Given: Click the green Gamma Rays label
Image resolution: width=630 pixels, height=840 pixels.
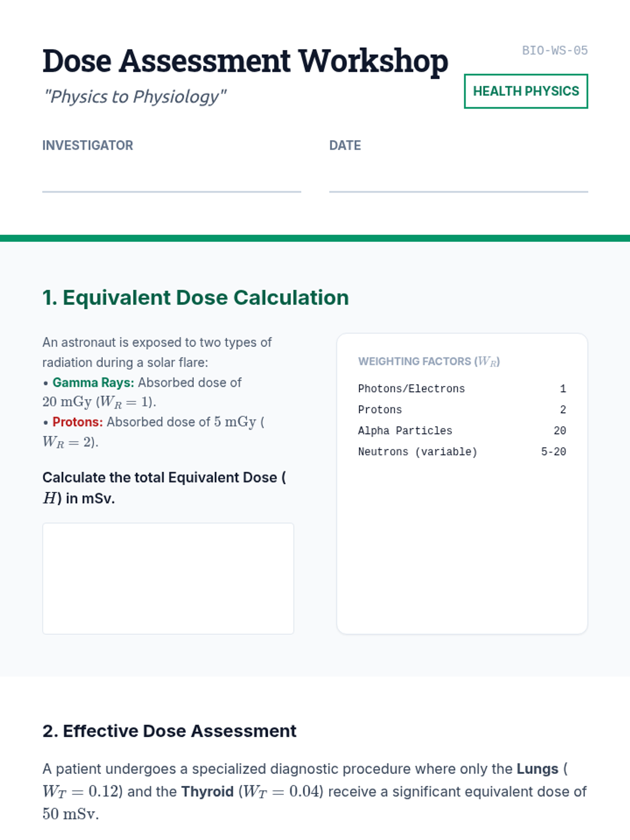Looking at the screenshot, I should pyautogui.click(x=93, y=383).
